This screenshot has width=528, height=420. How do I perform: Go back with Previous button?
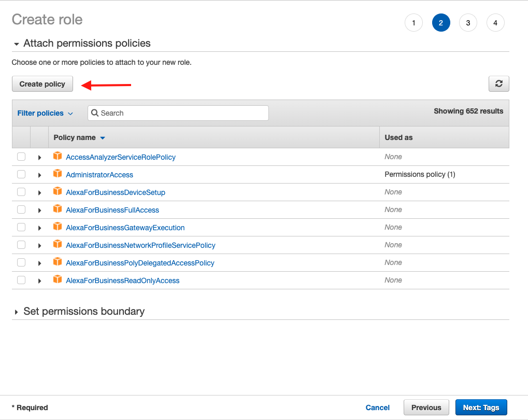click(426, 408)
